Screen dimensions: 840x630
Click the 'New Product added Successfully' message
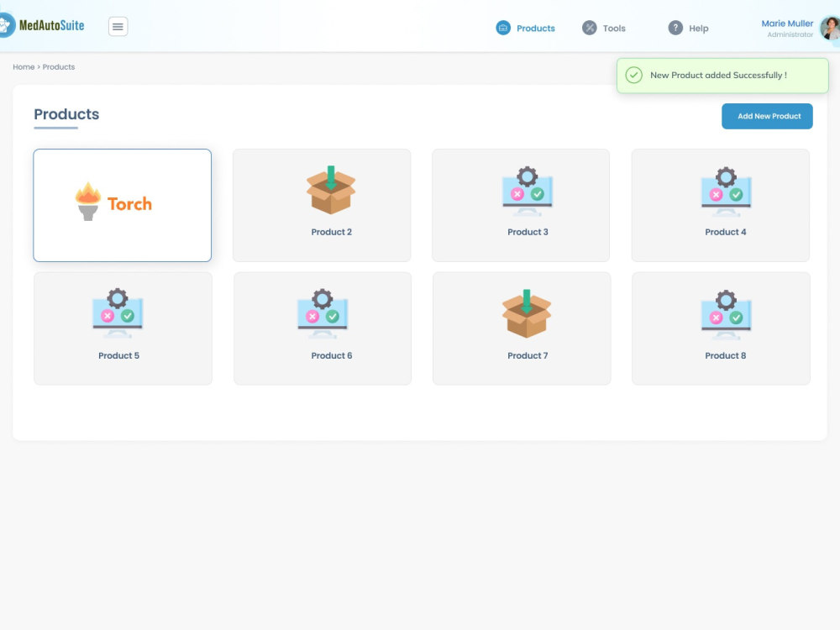718,75
